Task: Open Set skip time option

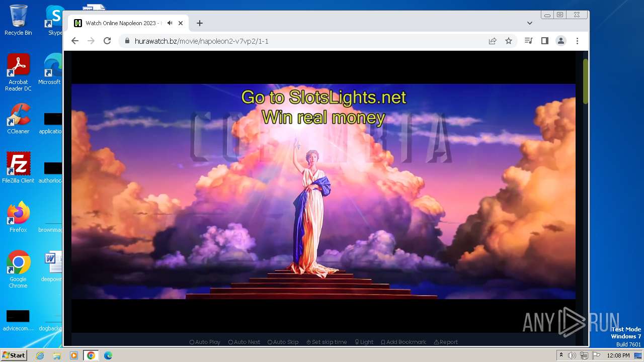Action: (327, 342)
